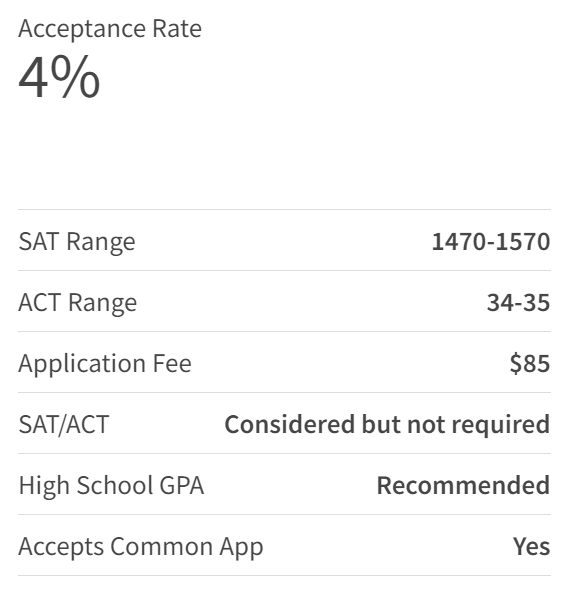Select the ACT Range label
The height and width of the screenshot is (592, 579).
tap(78, 303)
